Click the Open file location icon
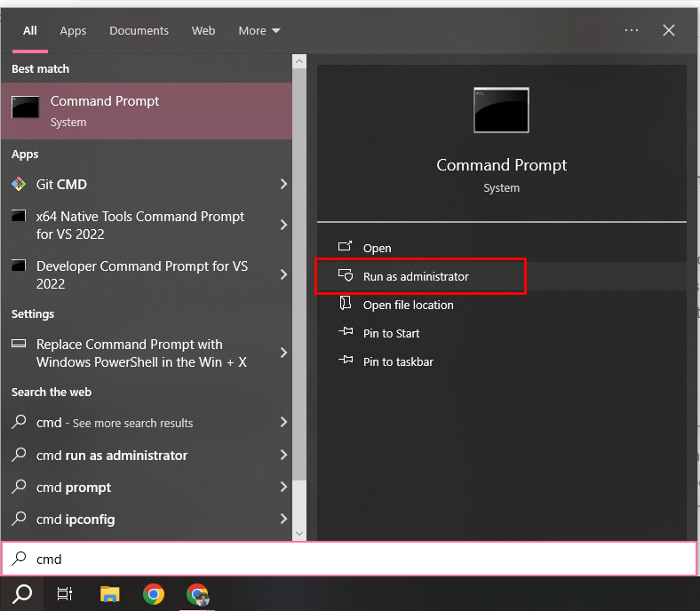700x611 pixels. click(x=345, y=303)
